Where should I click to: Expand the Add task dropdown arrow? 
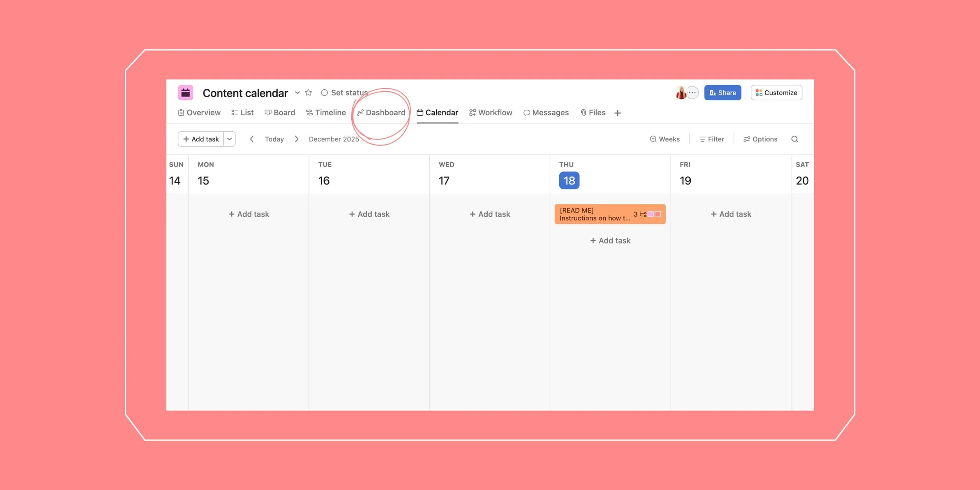[229, 139]
